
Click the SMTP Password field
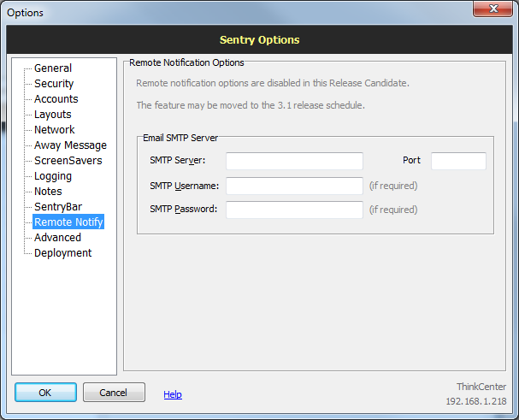[x=295, y=210]
